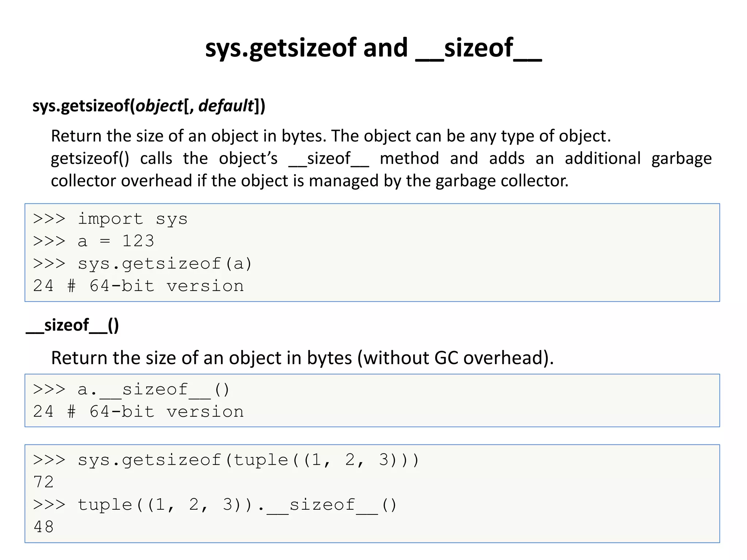Click the output "24" under a.__sizeof__()
This screenshot has width=747, height=560.
(x=43, y=412)
